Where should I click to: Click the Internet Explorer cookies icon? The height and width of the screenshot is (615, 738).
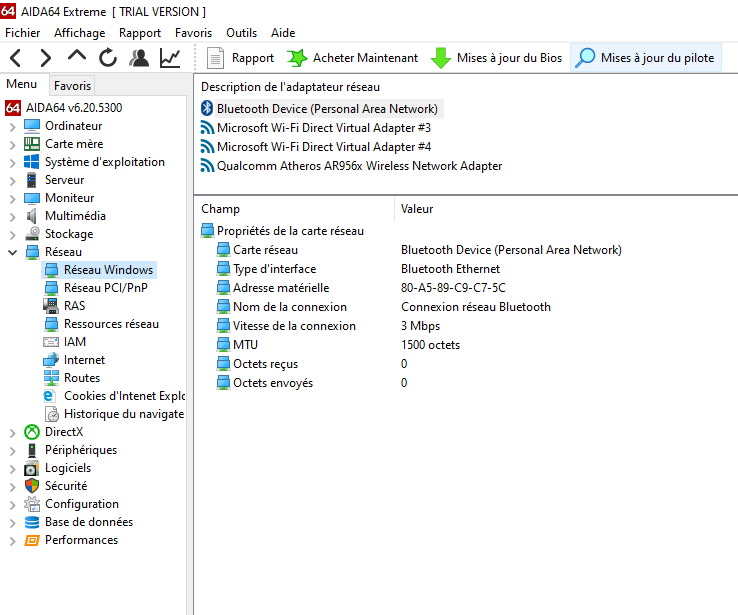pyautogui.click(x=49, y=396)
